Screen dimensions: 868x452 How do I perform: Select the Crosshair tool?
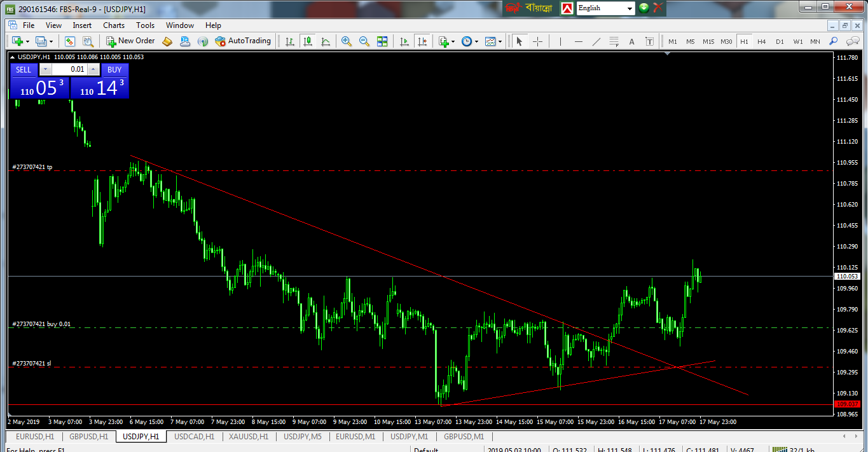[x=537, y=41]
